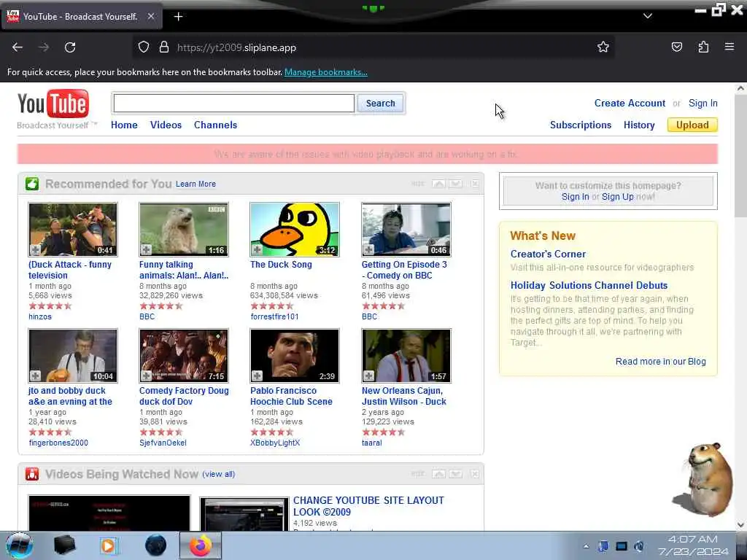Image resolution: width=747 pixels, height=560 pixels.
Task: Click the padlock site info icon
Action: pos(164,47)
